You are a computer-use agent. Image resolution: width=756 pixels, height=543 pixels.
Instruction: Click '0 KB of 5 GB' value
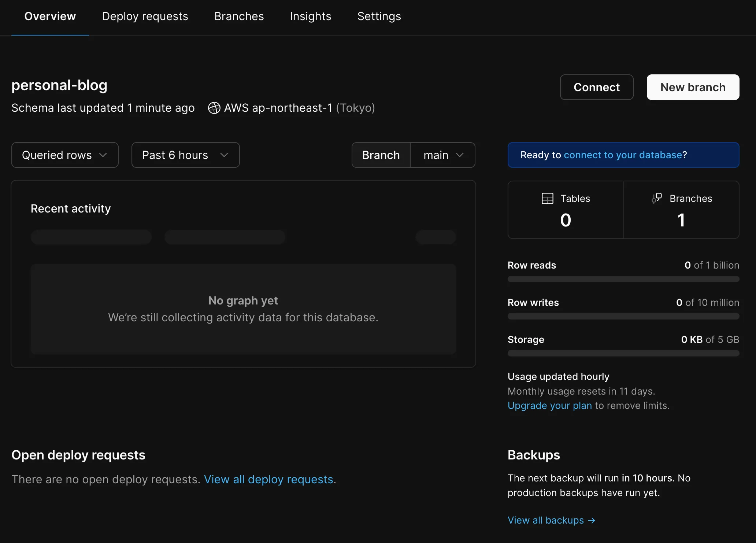click(710, 340)
